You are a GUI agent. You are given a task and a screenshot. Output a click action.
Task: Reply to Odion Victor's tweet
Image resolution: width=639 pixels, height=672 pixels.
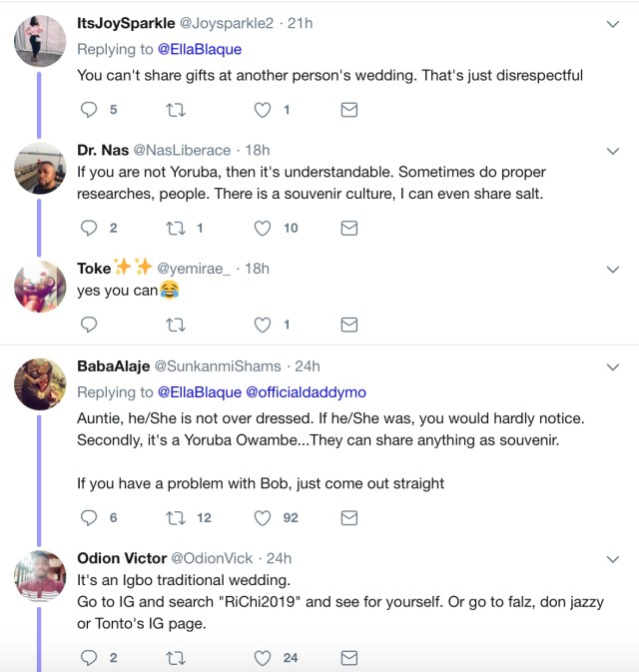(x=90, y=657)
